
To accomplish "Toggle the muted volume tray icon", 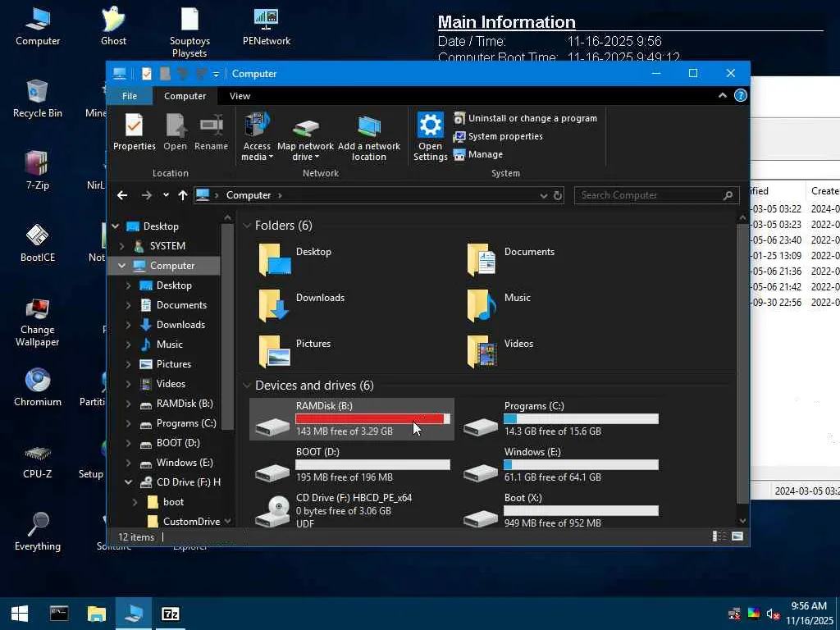I will [x=773, y=614].
